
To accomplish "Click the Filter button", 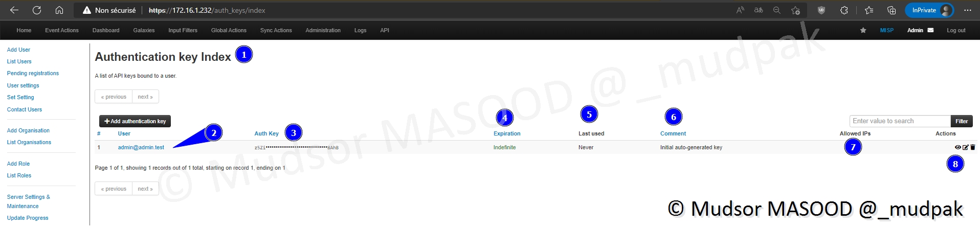I will click(961, 121).
